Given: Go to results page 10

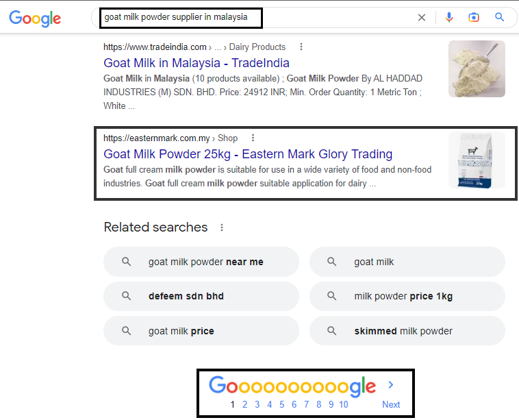Looking at the screenshot, I should pyautogui.click(x=343, y=404).
